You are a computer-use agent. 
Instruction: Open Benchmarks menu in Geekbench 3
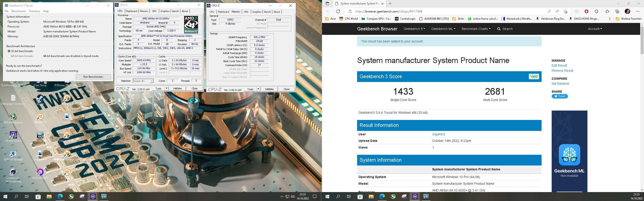pos(19,11)
